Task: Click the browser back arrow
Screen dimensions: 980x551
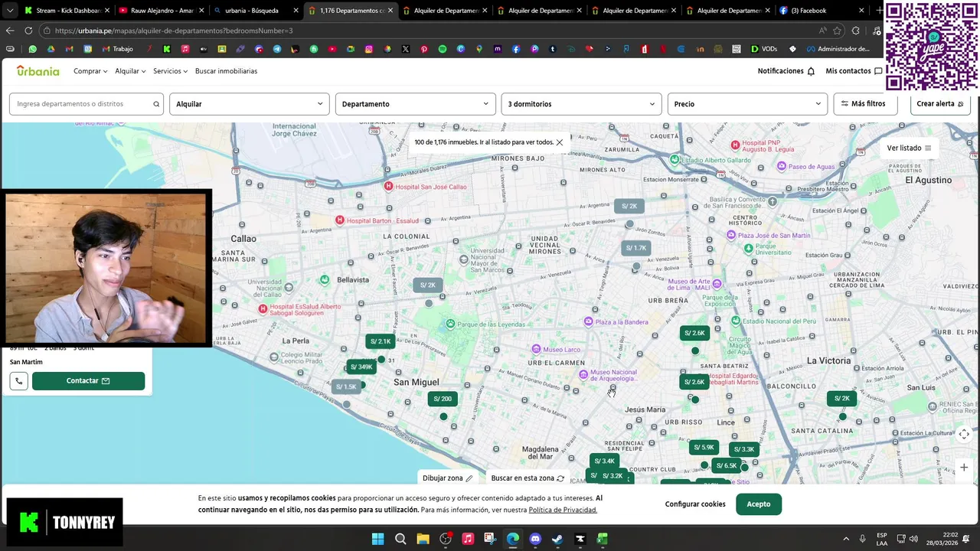Action: click(10, 31)
